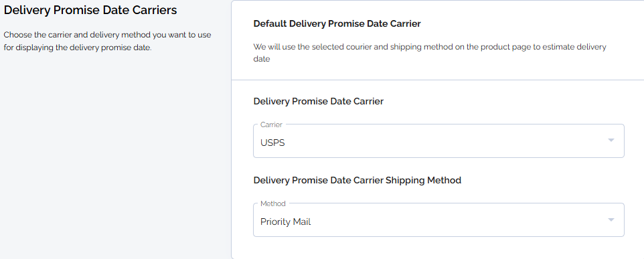The width and height of the screenshot is (644, 259).
Task: Click the 'Default Delivery Promise Date Carrier' card title
Action: 337,24
